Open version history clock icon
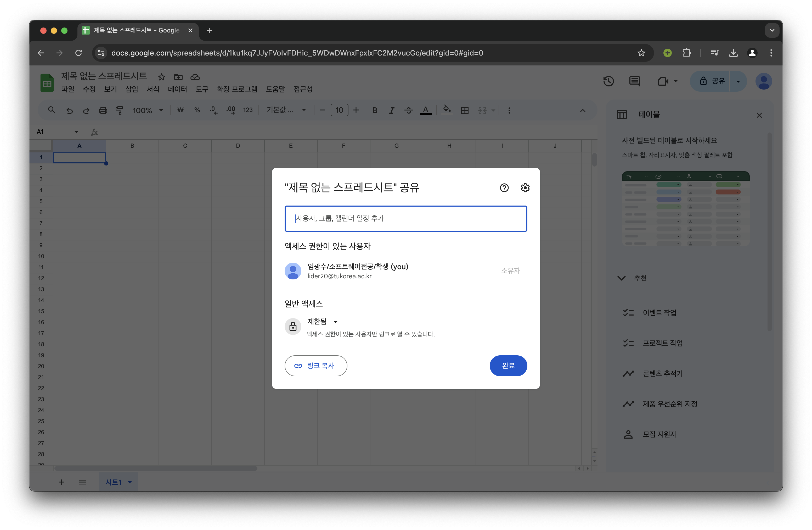This screenshot has height=530, width=812. [x=608, y=81]
